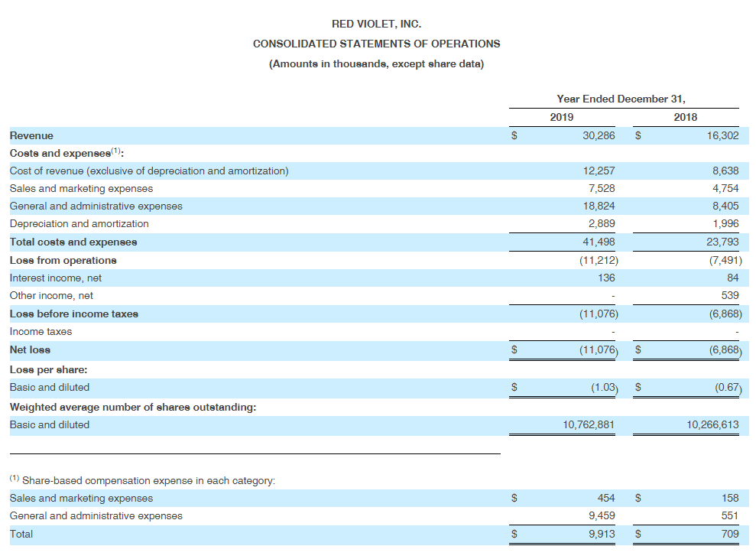Click the 'Net loss' row label
756x559 pixels.
[30, 350]
